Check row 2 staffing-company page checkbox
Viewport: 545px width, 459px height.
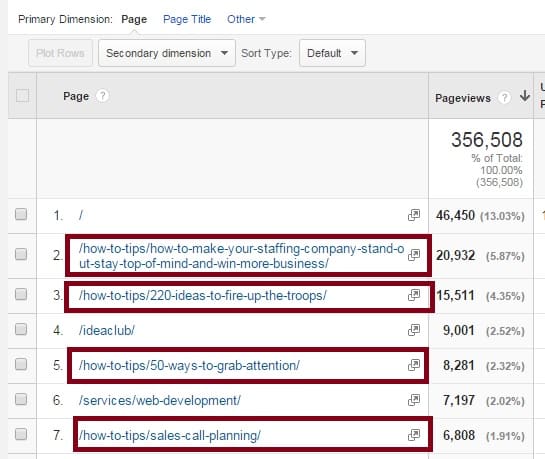[21, 254]
